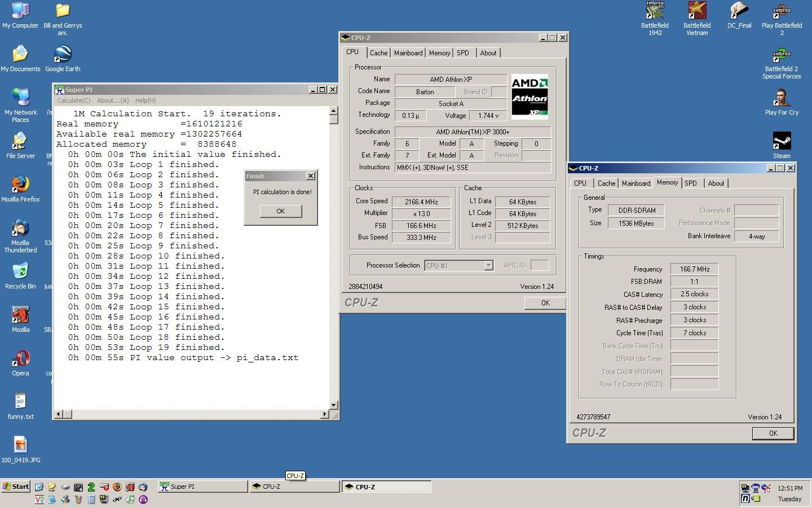This screenshot has width=812, height=508.
Task: Open the My Computer desktop icon
Action: click(x=20, y=16)
